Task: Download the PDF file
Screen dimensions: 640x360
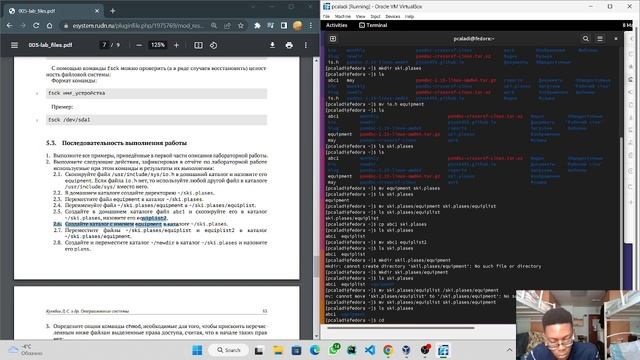Action: [x=272, y=45]
